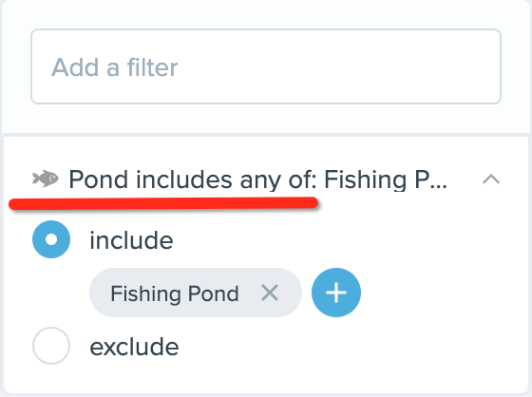Click the Pond includes any of header
532x397 pixels.
pos(257,180)
